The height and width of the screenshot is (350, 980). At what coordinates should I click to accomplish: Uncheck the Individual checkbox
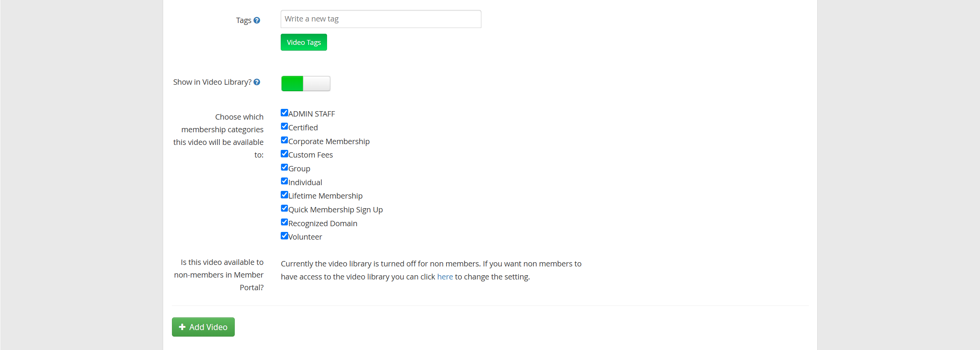click(x=284, y=181)
